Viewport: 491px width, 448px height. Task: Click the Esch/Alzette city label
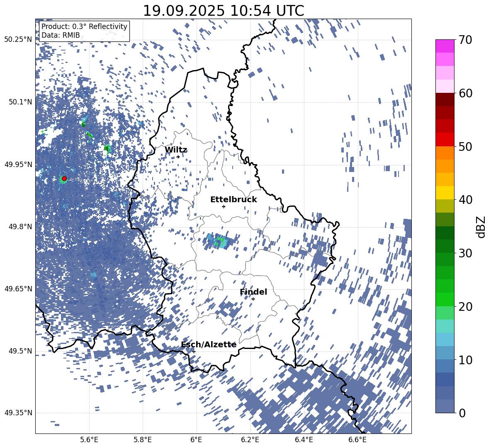click(x=209, y=345)
